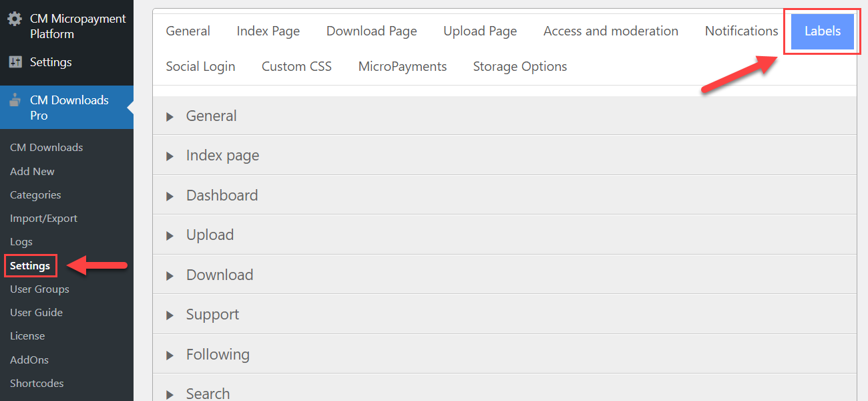
Task: Click the Settings sliders icon under Micropayment
Action: click(x=15, y=62)
